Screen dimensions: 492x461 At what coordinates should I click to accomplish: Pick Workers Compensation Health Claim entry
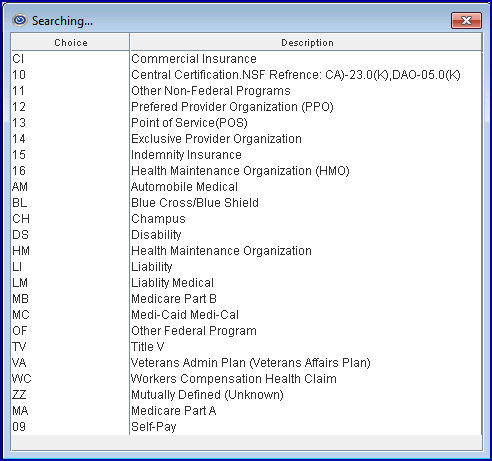pyautogui.click(x=247, y=379)
